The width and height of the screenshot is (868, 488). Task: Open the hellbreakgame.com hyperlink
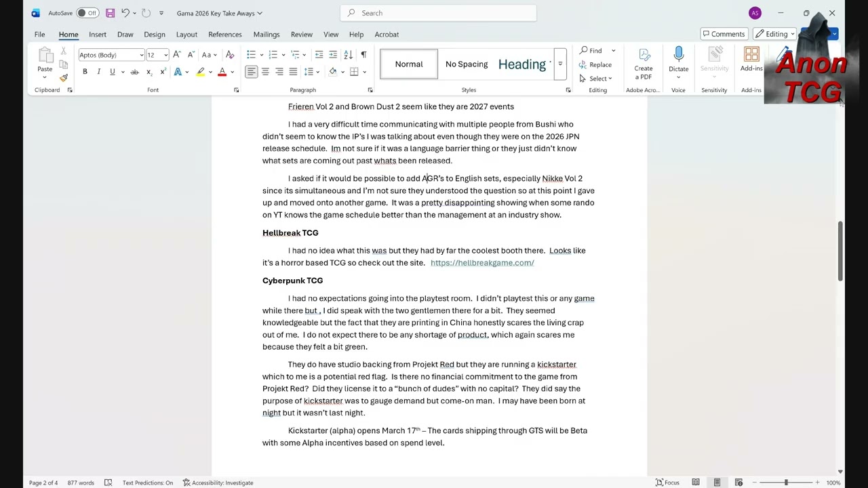tap(482, 263)
